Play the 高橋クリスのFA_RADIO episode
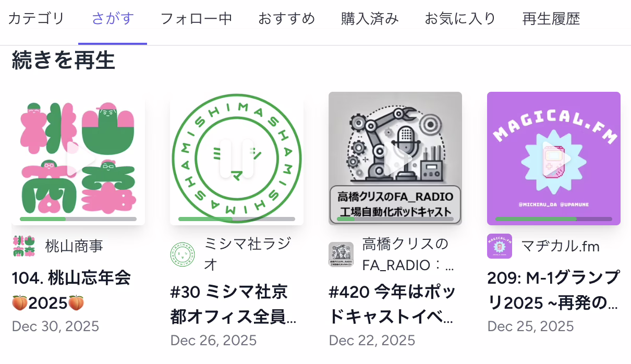The width and height of the screenshot is (631, 364). pyautogui.click(x=395, y=159)
